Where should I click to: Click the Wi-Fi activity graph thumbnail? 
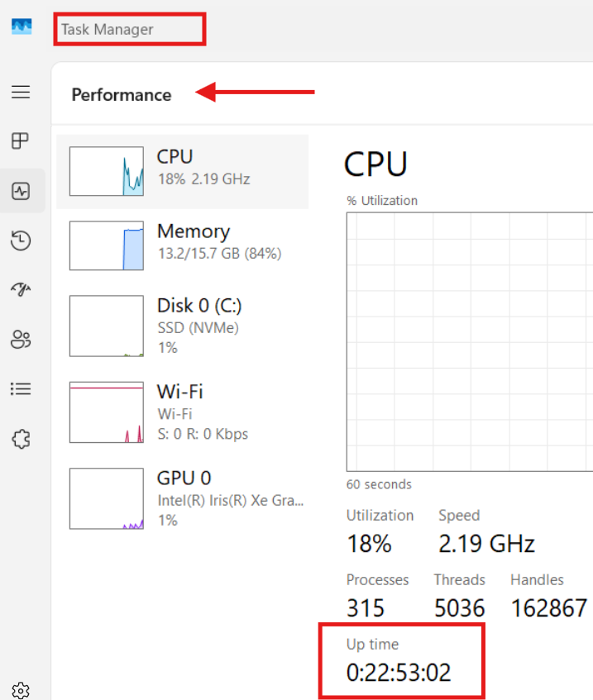(107, 412)
